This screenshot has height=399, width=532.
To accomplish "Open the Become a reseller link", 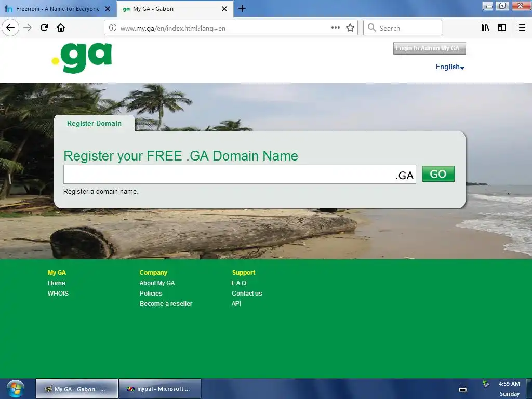I will coord(166,303).
